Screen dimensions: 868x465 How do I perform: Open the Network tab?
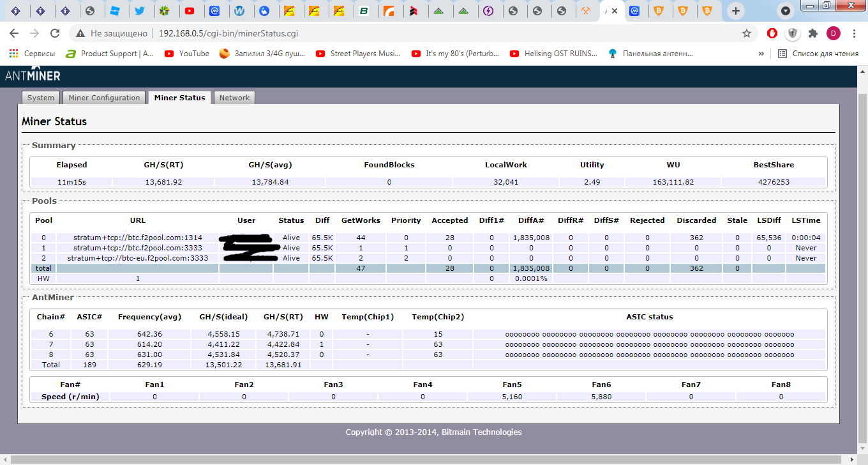[x=234, y=98]
